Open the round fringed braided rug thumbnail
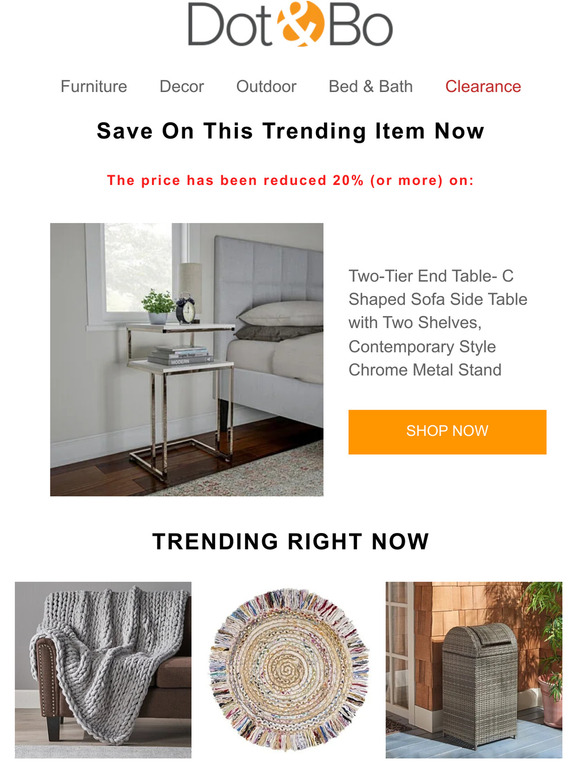 coord(289,670)
